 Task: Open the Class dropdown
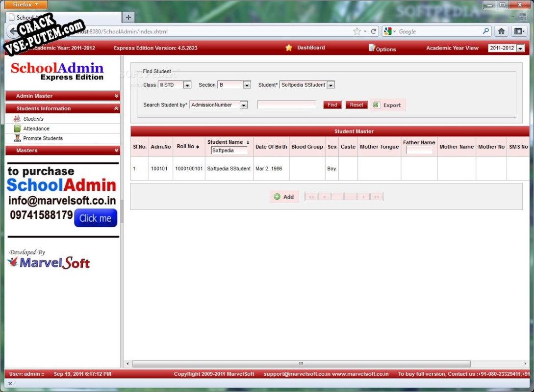[187, 85]
